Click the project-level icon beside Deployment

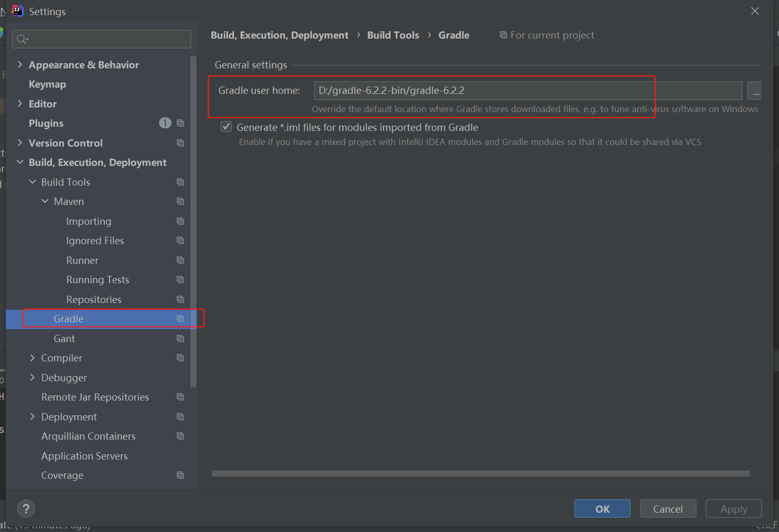(180, 417)
